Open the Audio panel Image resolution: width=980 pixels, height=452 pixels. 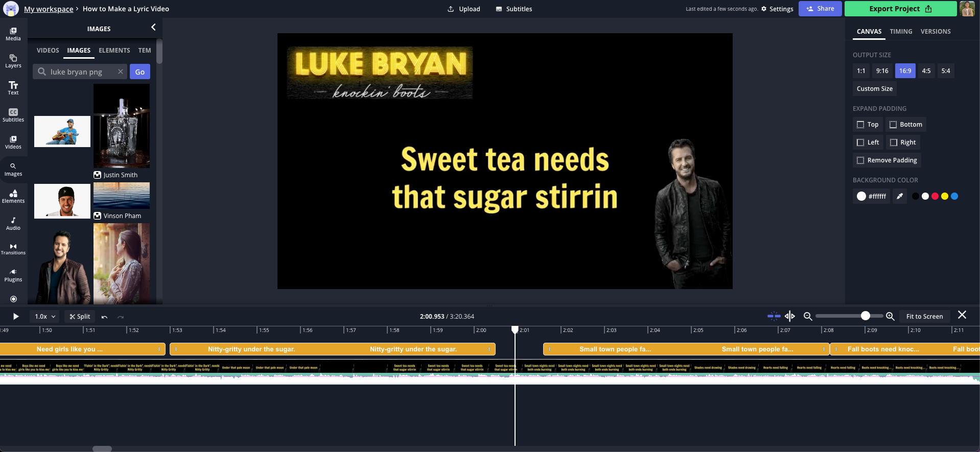coord(13,224)
